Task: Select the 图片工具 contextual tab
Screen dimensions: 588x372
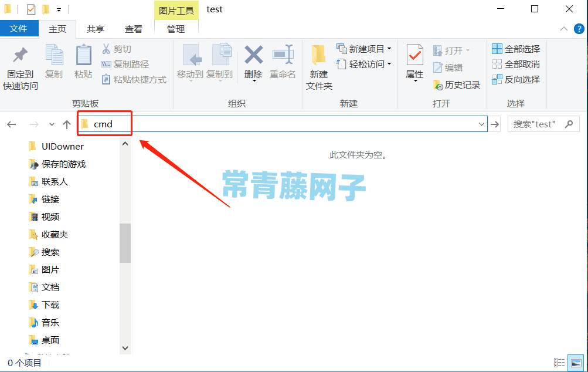Action: [x=176, y=11]
